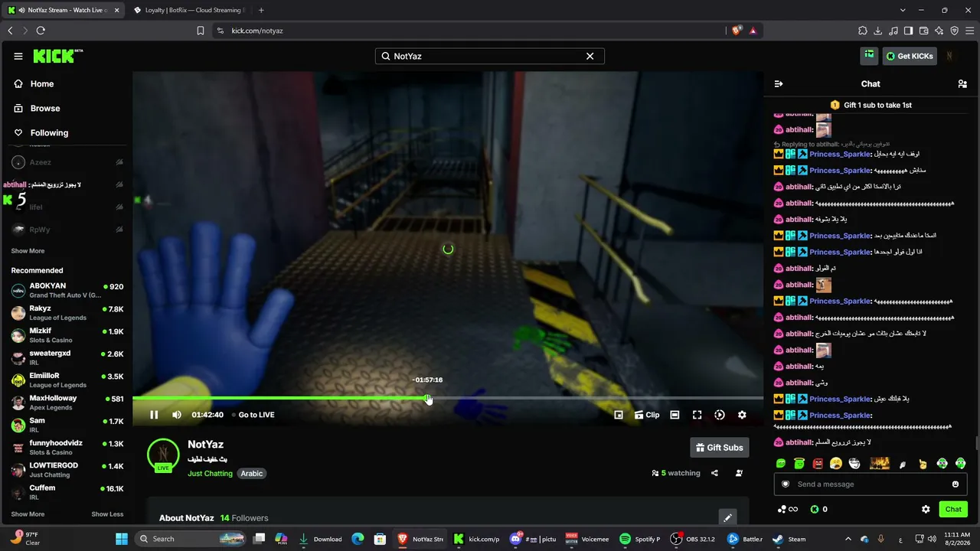
Task: Open browser downloads icon
Action: pos(878,31)
